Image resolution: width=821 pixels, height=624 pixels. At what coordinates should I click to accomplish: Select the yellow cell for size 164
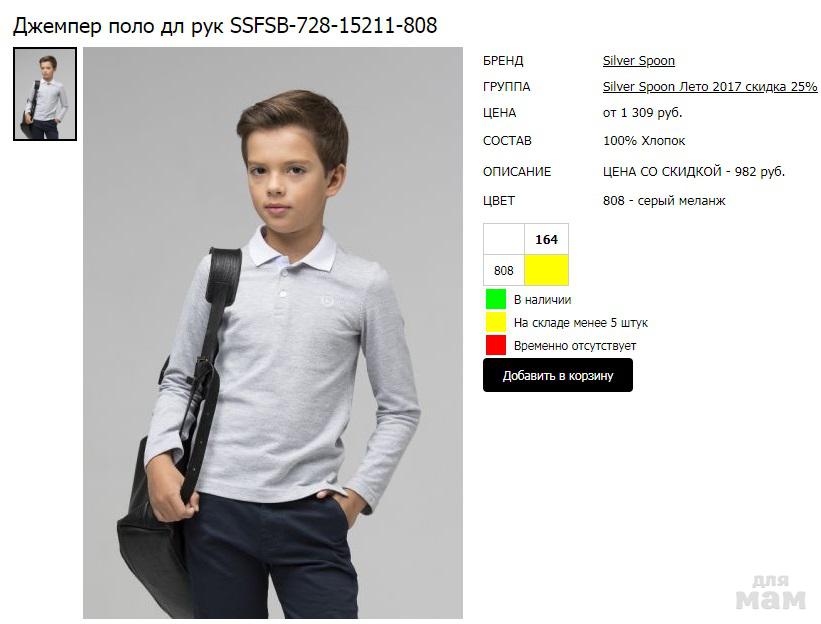coord(546,270)
